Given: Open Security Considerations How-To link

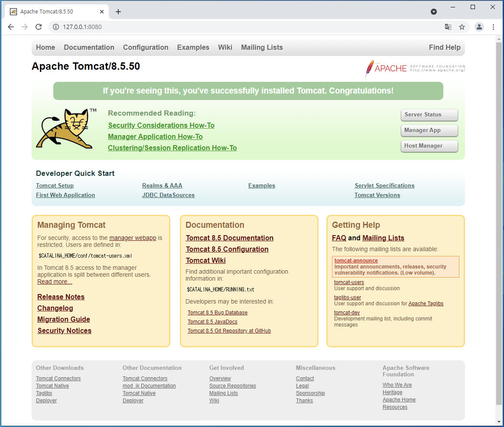Looking at the screenshot, I should tap(161, 125).
